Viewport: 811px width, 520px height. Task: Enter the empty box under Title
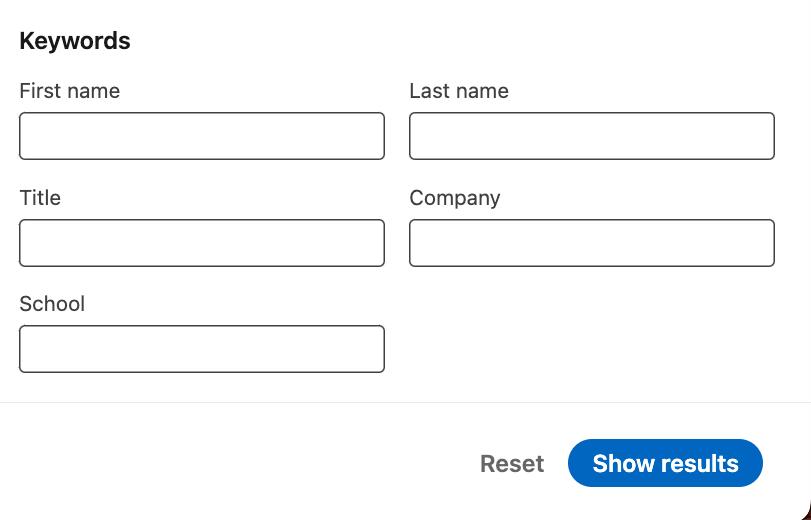tap(201, 243)
